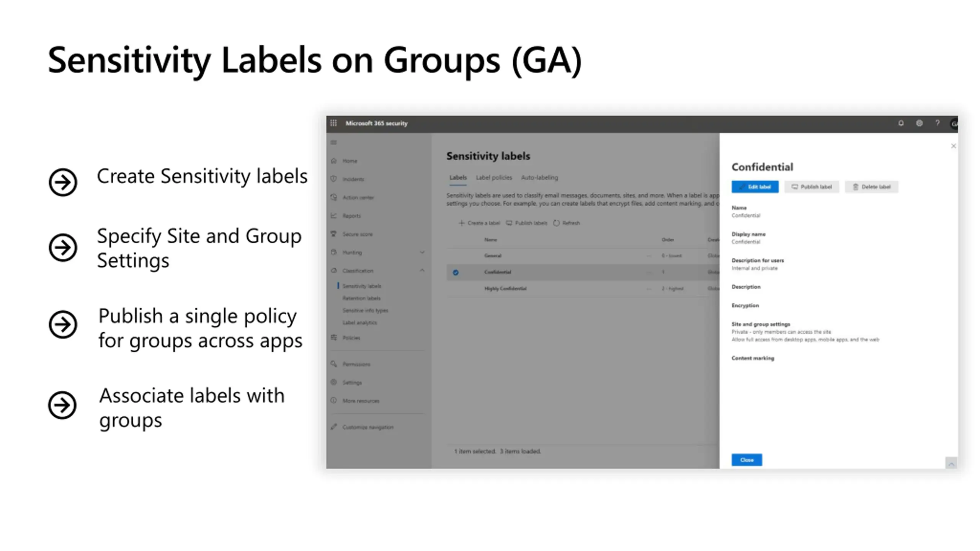The image size is (980, 551).
Task: Click the Secure score trophy icon
Action: [334, 234]
